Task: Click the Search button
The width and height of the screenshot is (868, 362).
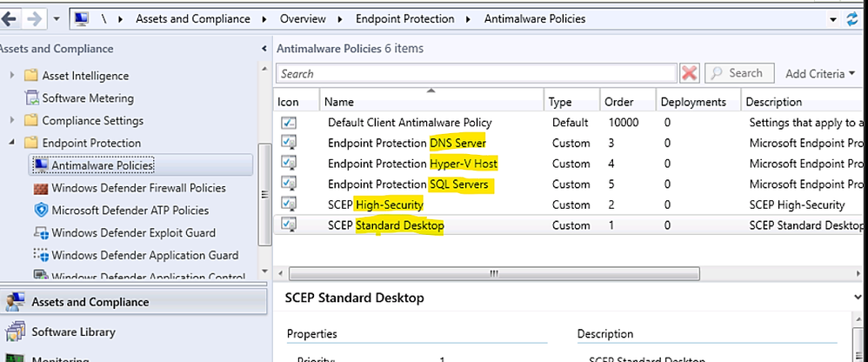Action: (x=736, y=74)
